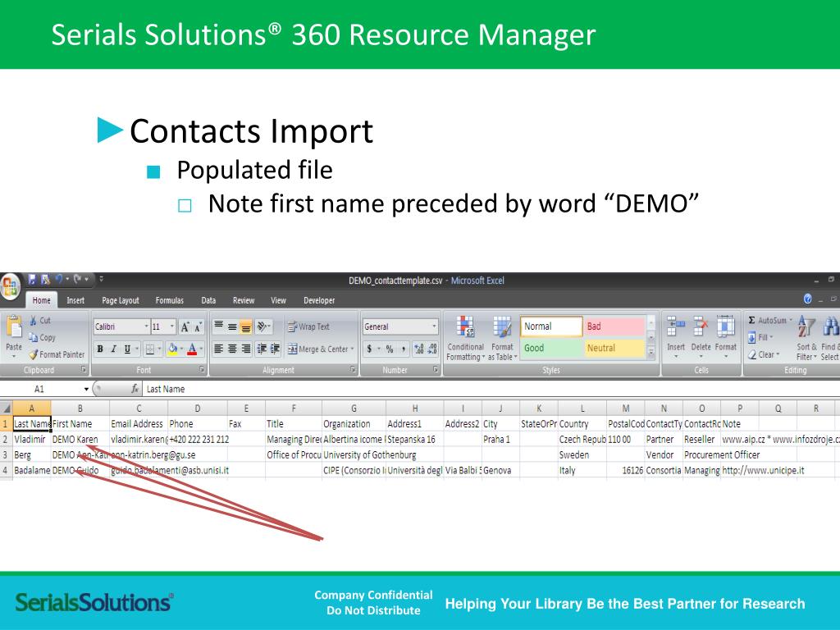Click Merge & Center
This screenshot has width=840, height=630.
pyautogui.click(x=321, y=349)
